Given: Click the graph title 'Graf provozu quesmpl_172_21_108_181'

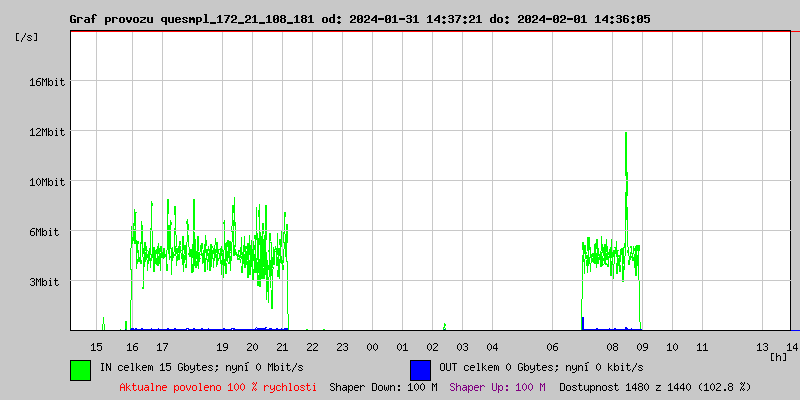Looking at the screenshot, I should (192, 19).
